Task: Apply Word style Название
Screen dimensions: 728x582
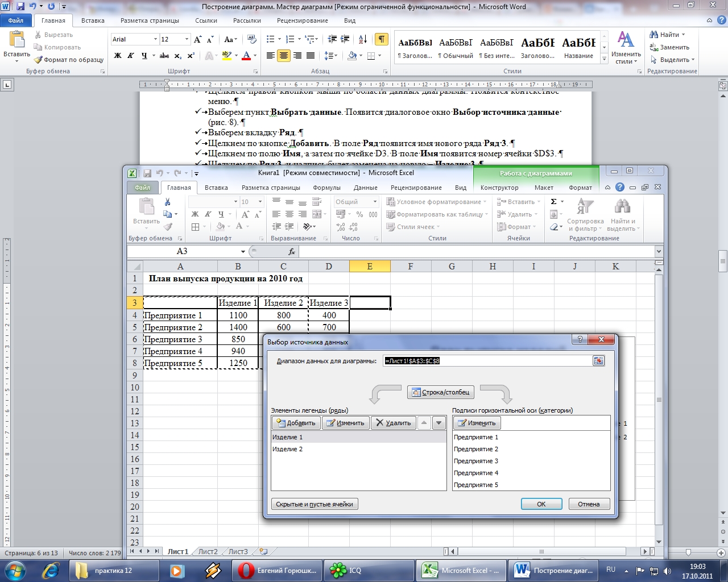Action: 579,47
